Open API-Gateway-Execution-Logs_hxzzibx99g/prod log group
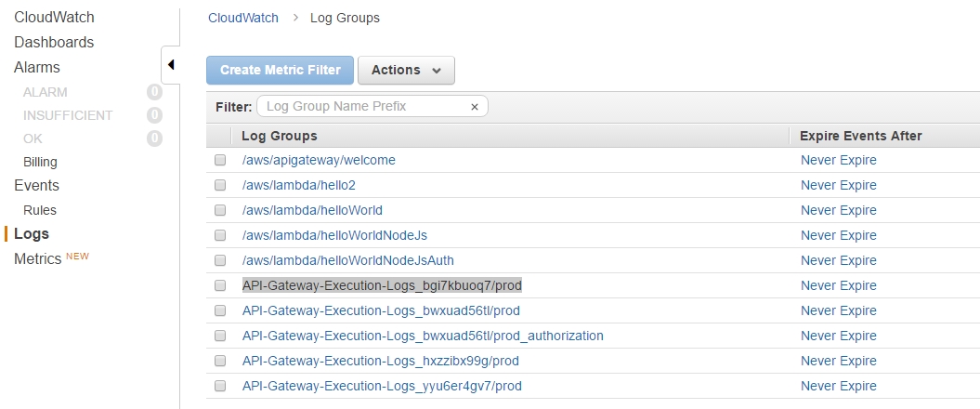The width and height of the screenshot is (980, 409). point(381,361)
